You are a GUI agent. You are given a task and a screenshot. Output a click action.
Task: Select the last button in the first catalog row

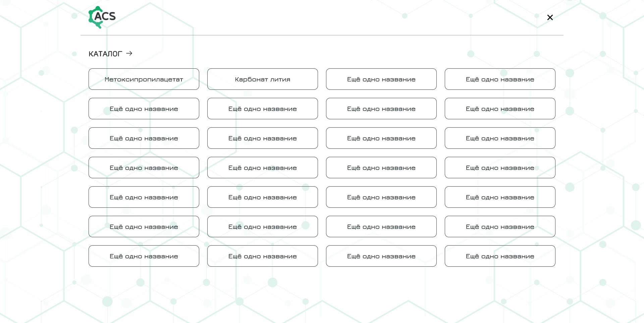[x=500, y=79]
